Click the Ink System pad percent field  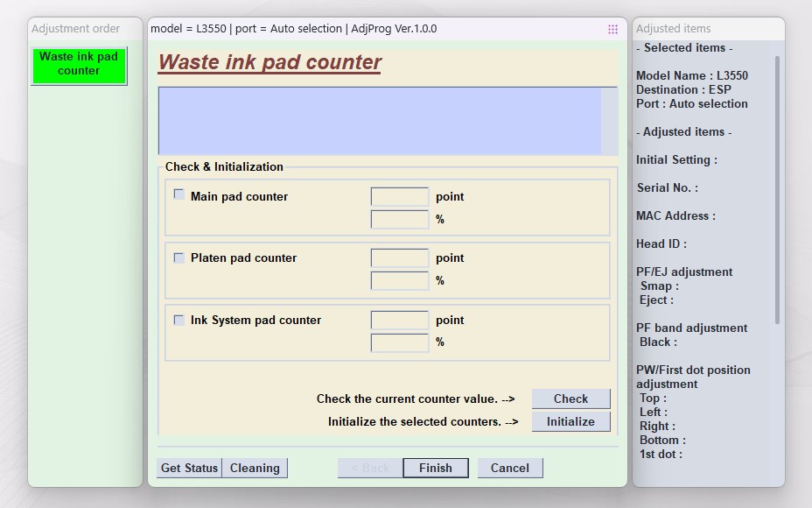point(399,342)
